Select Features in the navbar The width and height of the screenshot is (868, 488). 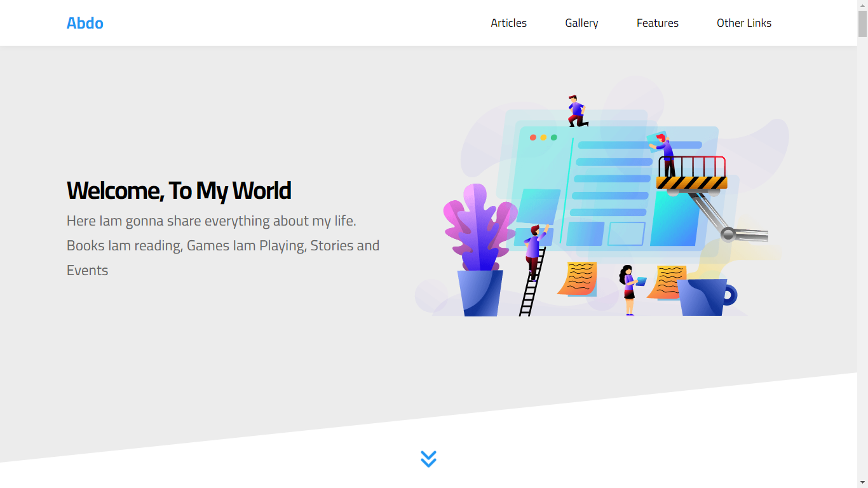point(657,23)
